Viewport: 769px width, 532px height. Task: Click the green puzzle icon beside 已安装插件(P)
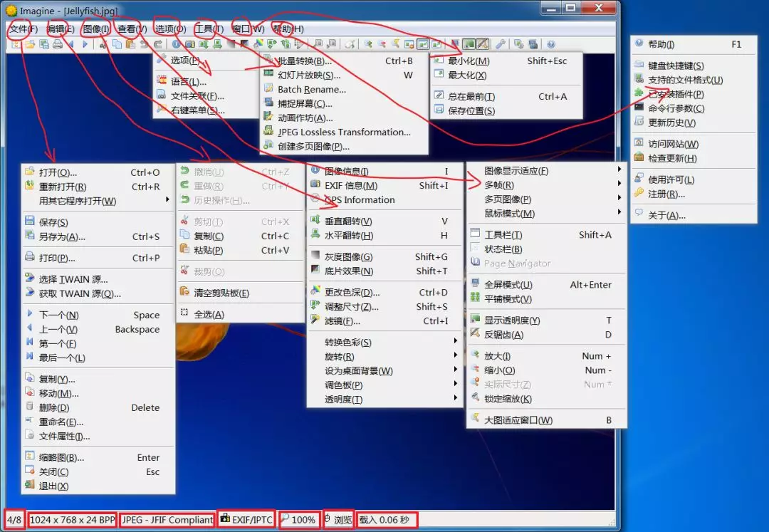(x=639, y=93)
